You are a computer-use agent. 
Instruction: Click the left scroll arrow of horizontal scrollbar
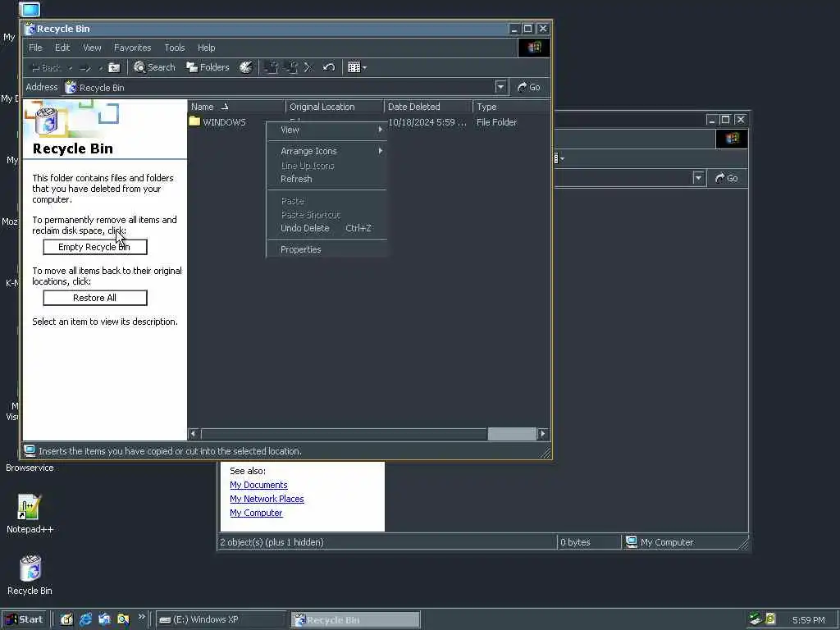[194, 433]
